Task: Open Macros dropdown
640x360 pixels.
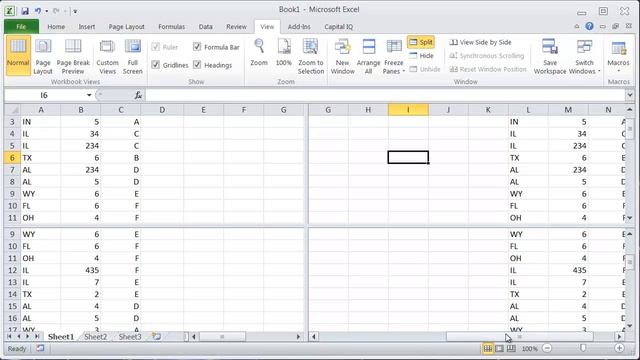Action: point(618,56)
